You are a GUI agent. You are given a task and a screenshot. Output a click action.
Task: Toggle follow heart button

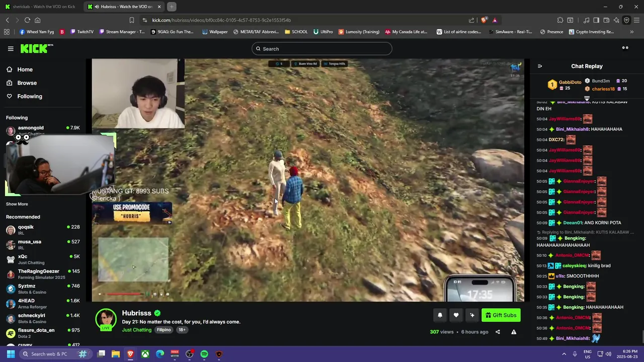[x=456, y=315]
